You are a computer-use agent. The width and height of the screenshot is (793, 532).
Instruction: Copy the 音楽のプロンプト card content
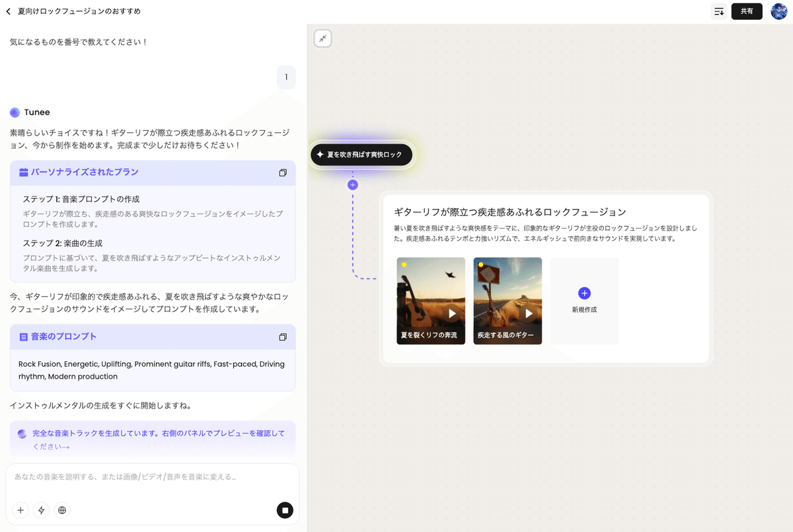pos(283,337)
